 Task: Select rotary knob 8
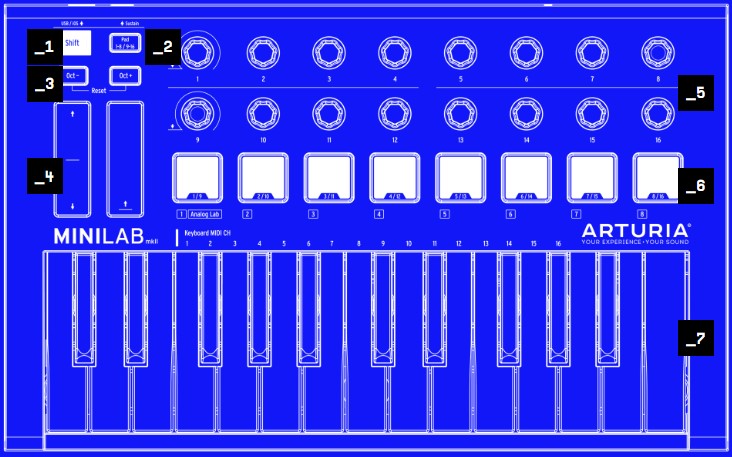tap(658, 52)
